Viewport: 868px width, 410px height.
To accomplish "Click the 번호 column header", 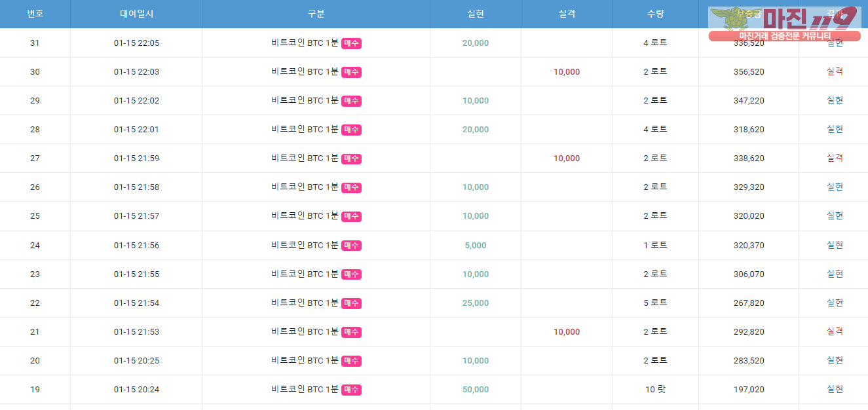I will (35, 14).
